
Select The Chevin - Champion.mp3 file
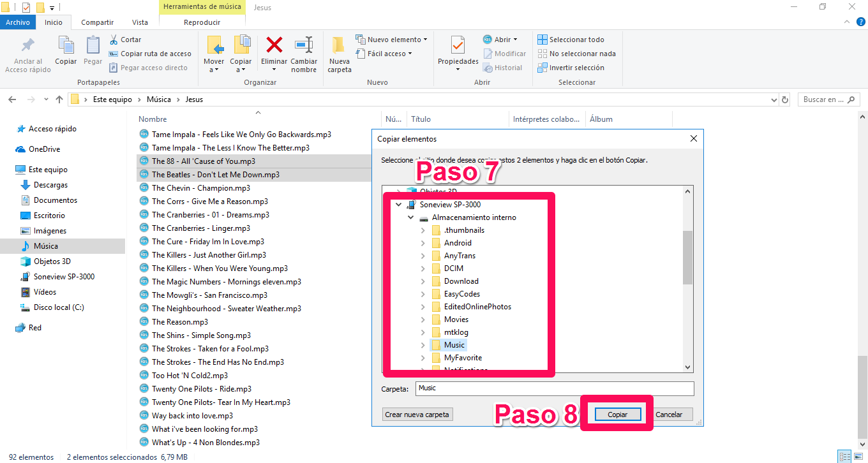(x=200, y=188)
